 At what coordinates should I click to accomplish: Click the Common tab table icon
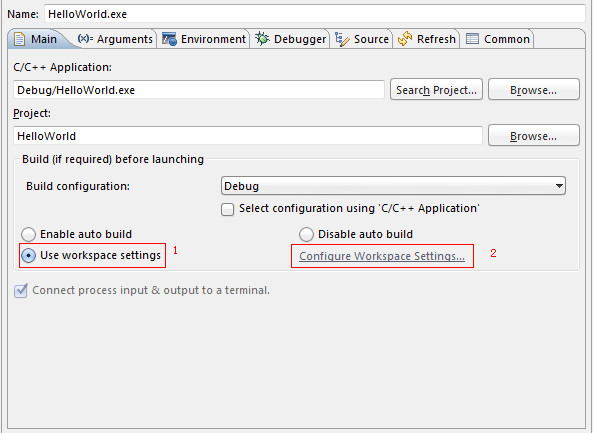click(472, 39)
